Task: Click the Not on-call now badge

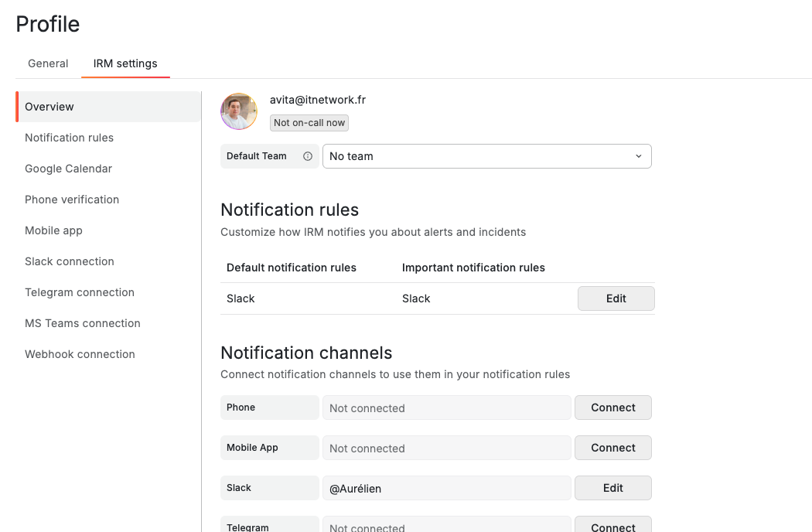Action: pos(309,122)
